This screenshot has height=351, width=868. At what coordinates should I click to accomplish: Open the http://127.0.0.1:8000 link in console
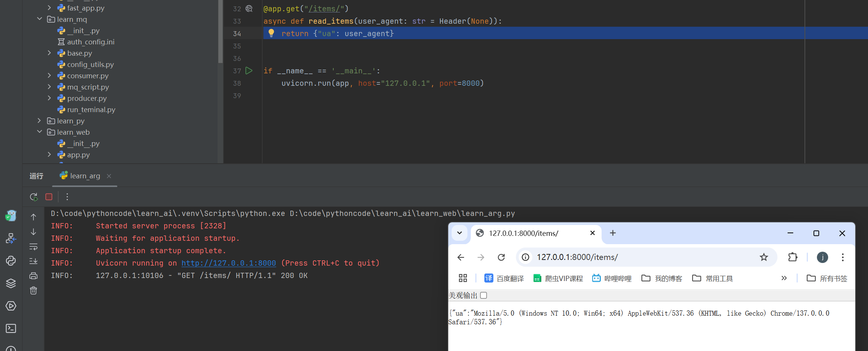(228, 263)
